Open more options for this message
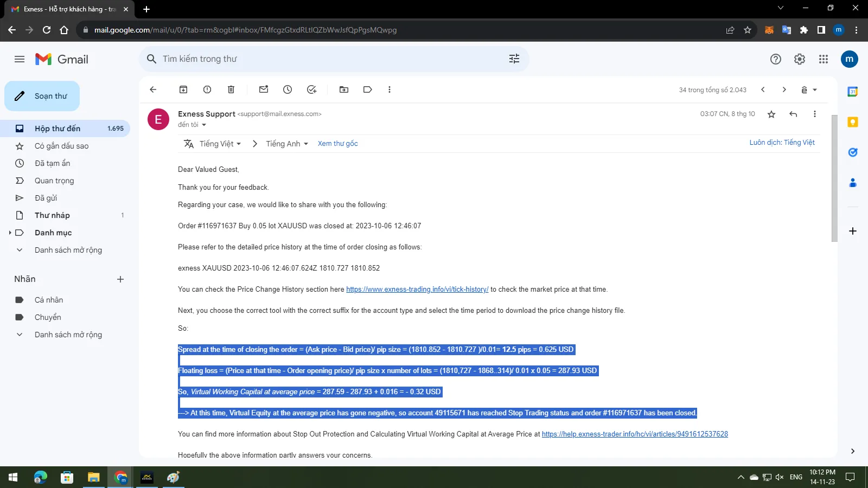 pos(814,114)
